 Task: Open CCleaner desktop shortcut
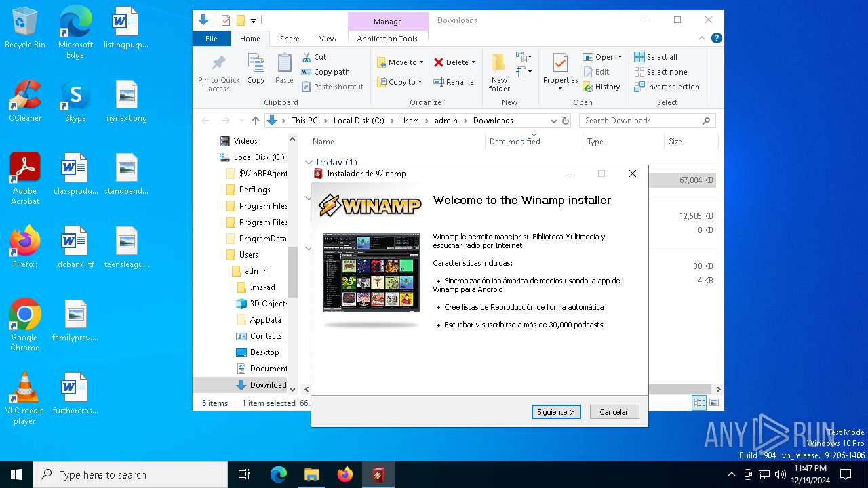(x=25, y=101)
